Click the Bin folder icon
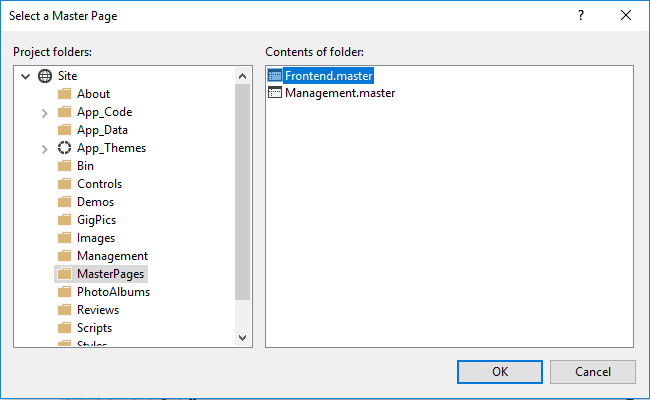This screenshot has height=400, width=650. 65,166
